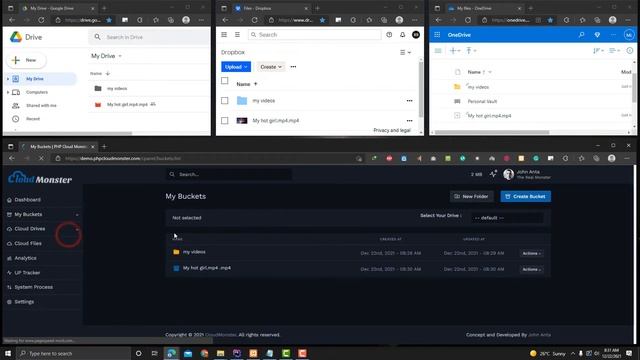Open My Buckets in CloudMonster sidebar
The width and height of the screenshot is (640, 360).
coord(28,214)
